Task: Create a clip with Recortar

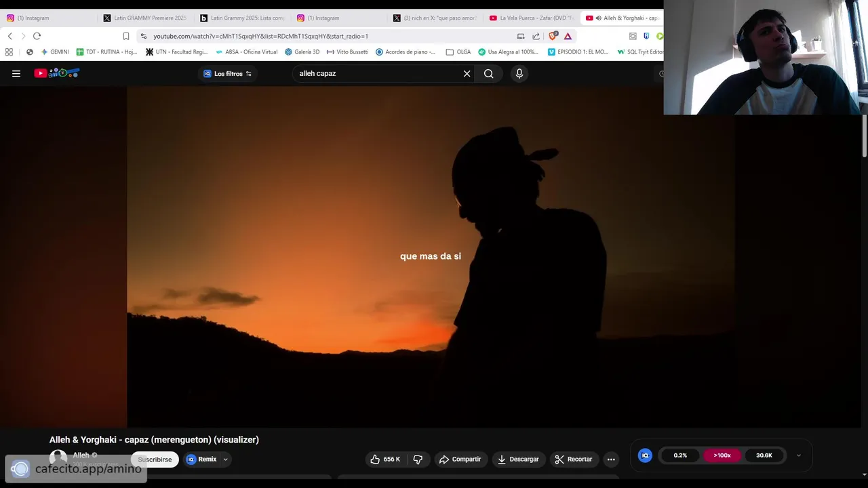Action: pos(574,459)
